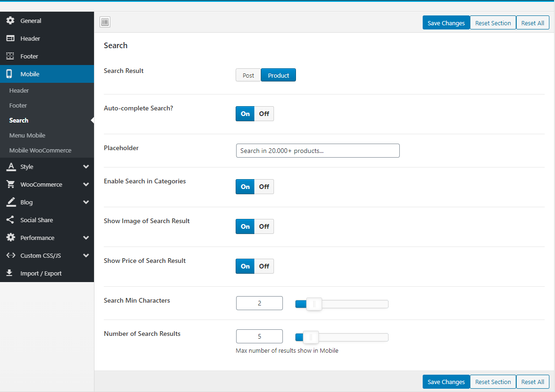
Task: Disable Enable Search in Categories
Action: click(264, 187)
